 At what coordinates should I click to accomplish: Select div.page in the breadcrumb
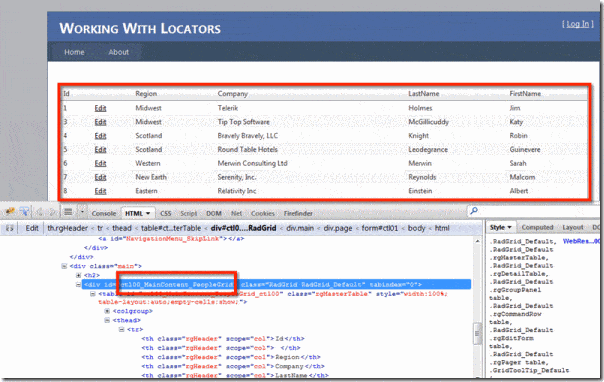338,228
